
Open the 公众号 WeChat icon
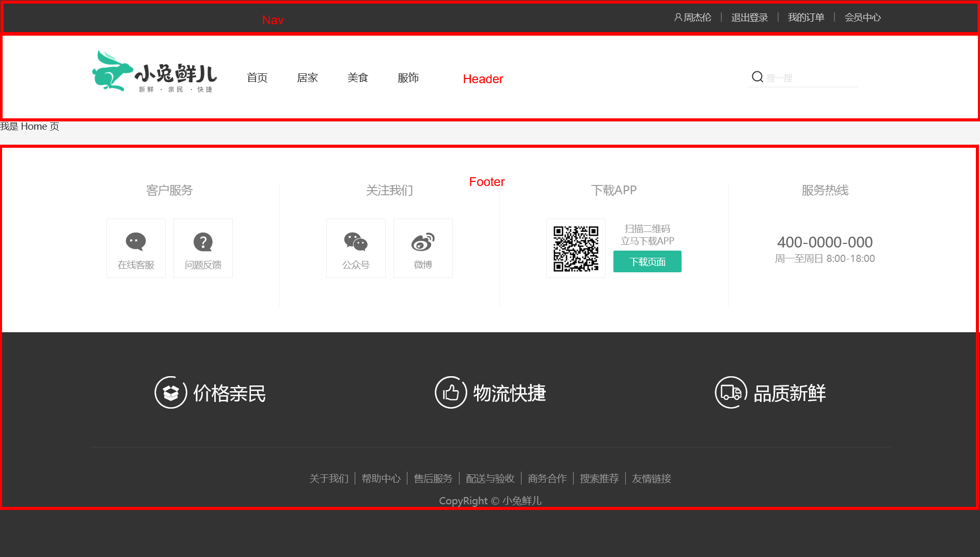tap(356, 241)
